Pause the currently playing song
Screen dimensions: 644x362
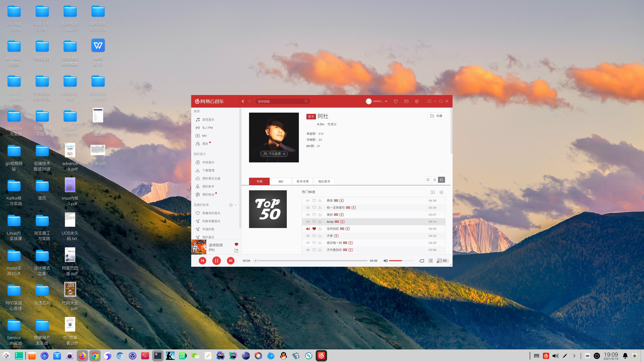(x=216, y=261)
